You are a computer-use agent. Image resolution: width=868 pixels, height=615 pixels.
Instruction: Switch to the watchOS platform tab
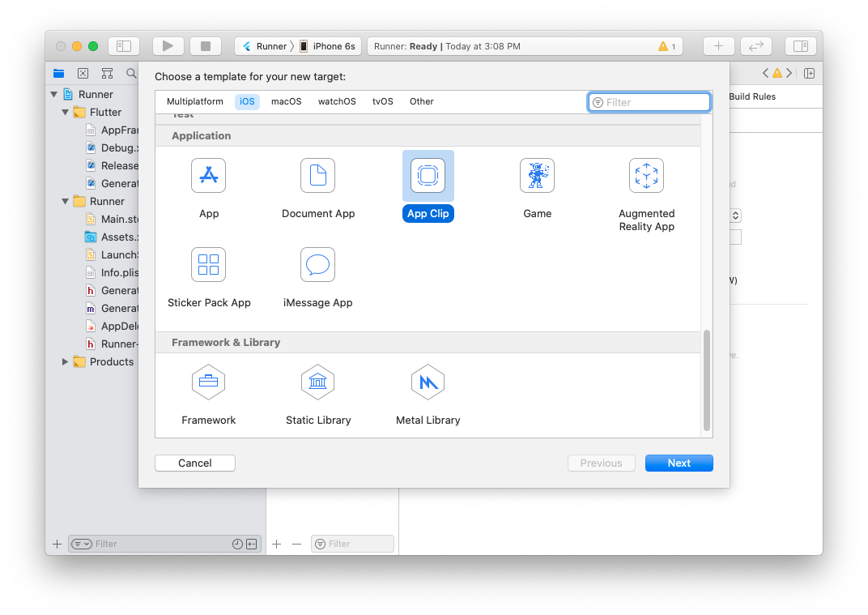(337, 102)
